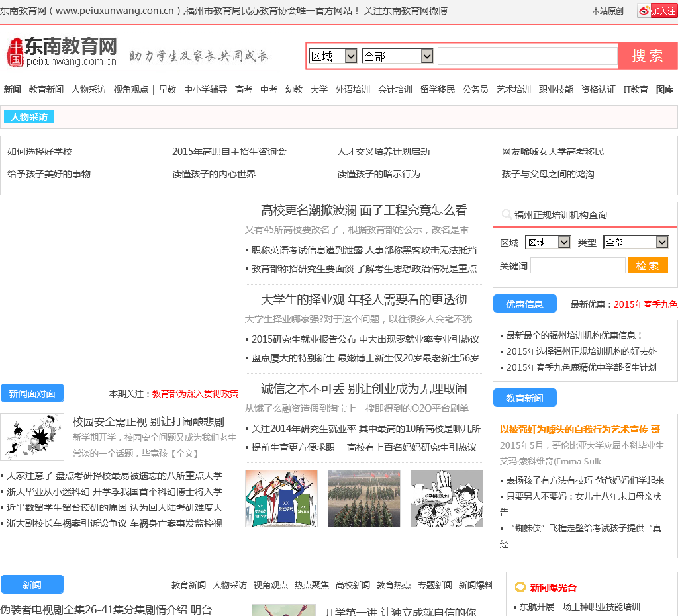This screenshot has width=678, height=616.
Task: Click the 【全文】 read-more link
Action: [184, 453]
